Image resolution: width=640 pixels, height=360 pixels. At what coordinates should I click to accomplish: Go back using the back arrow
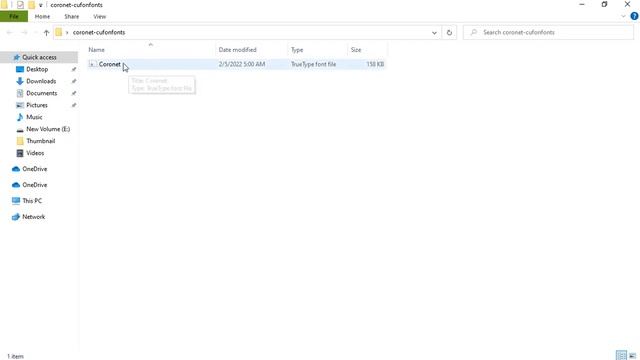(10, 32)
